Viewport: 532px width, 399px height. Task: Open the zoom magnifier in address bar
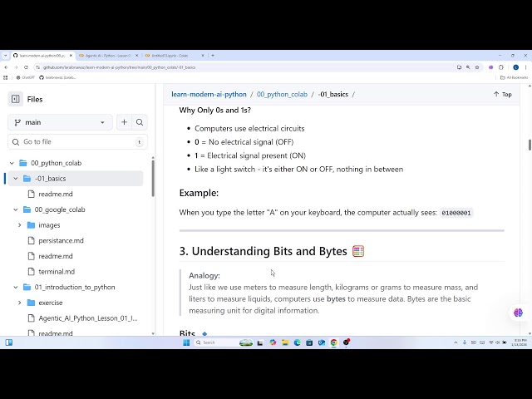pyautogui.click(x=468, y=67)
